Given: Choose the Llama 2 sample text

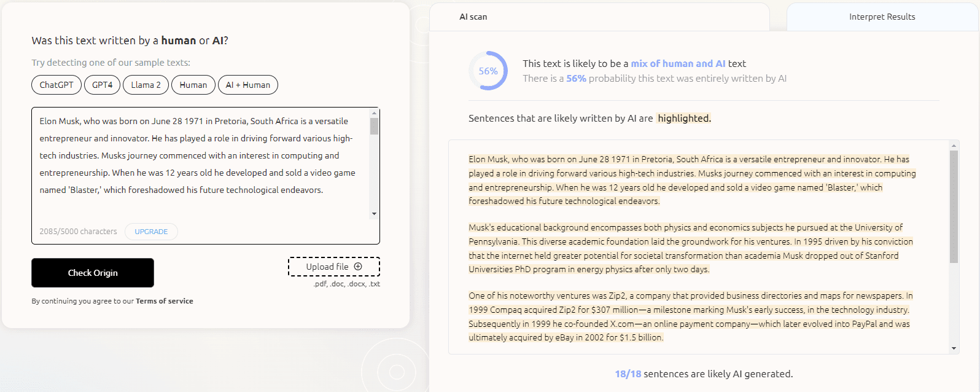Looking at the screenshot, I should pyautogui.click(x=146, y=85).
